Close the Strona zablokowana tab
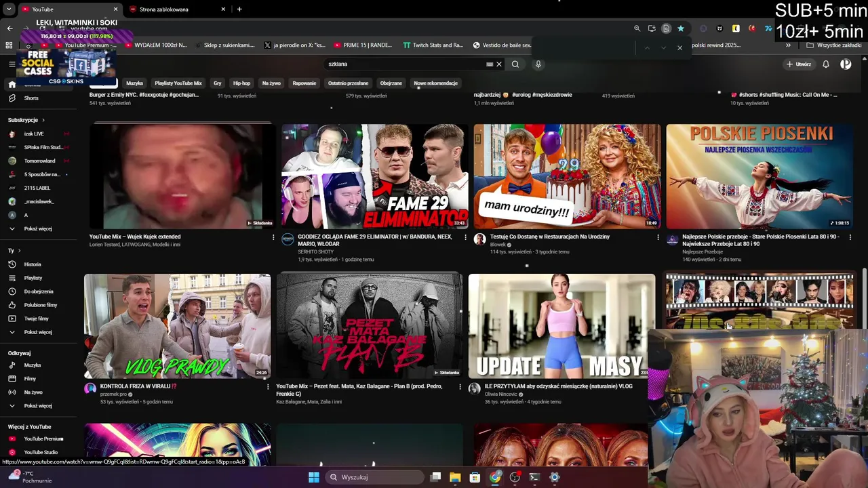 pyautogui.click(x=224, y=9)
